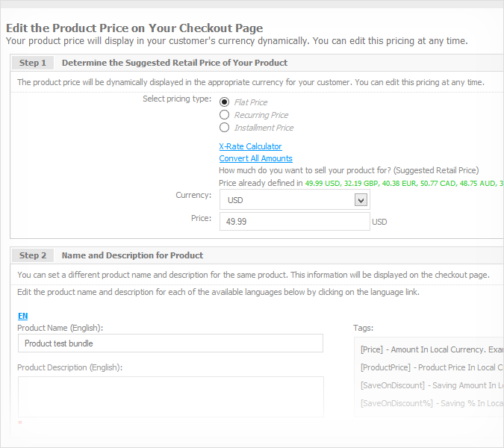This screenshot has height=448, width=504.
Task: Click the Step 2 section label
Action: pos(33,255)
